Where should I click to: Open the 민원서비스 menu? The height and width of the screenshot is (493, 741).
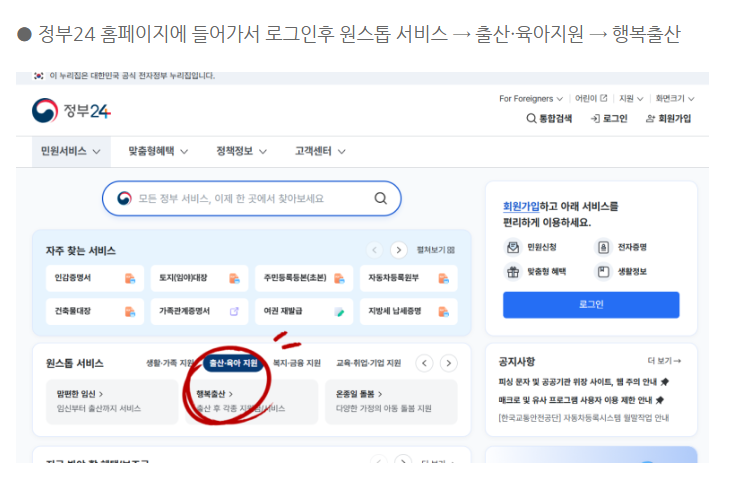pyautogui.click(x=71, y=151)
